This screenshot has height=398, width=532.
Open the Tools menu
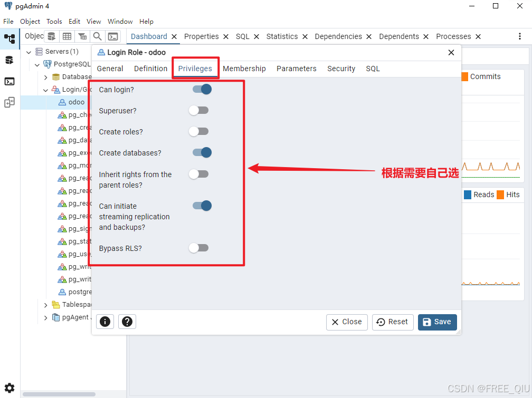54,22
